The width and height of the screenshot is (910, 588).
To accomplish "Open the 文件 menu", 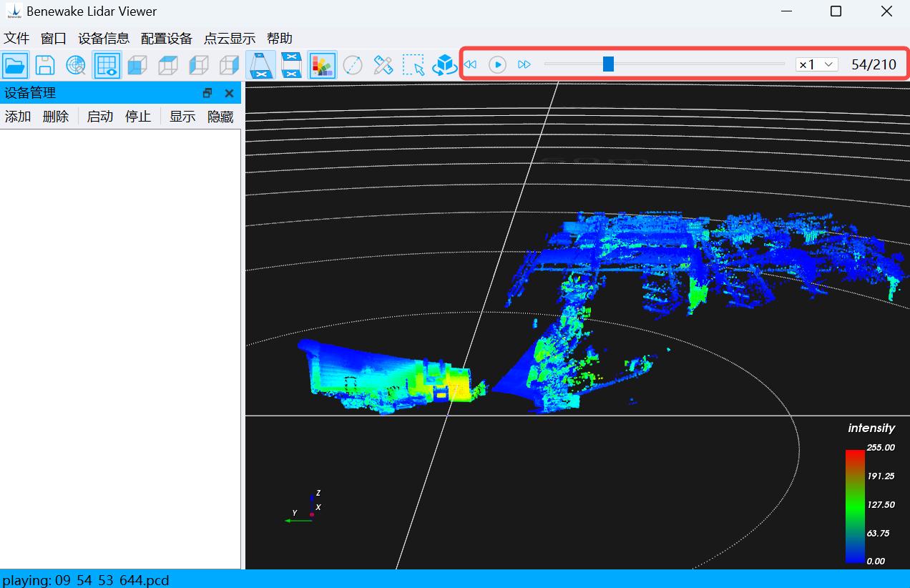I will 16,39.
